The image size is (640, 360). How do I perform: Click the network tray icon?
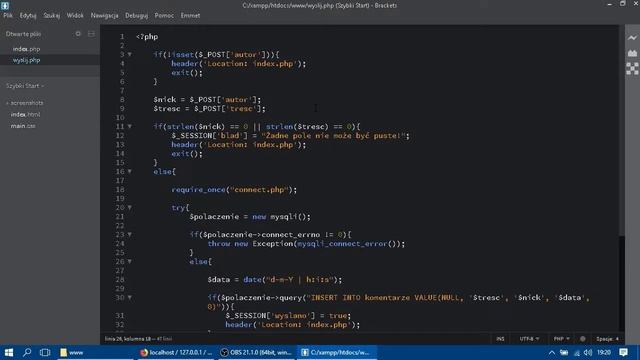(576, 353)
